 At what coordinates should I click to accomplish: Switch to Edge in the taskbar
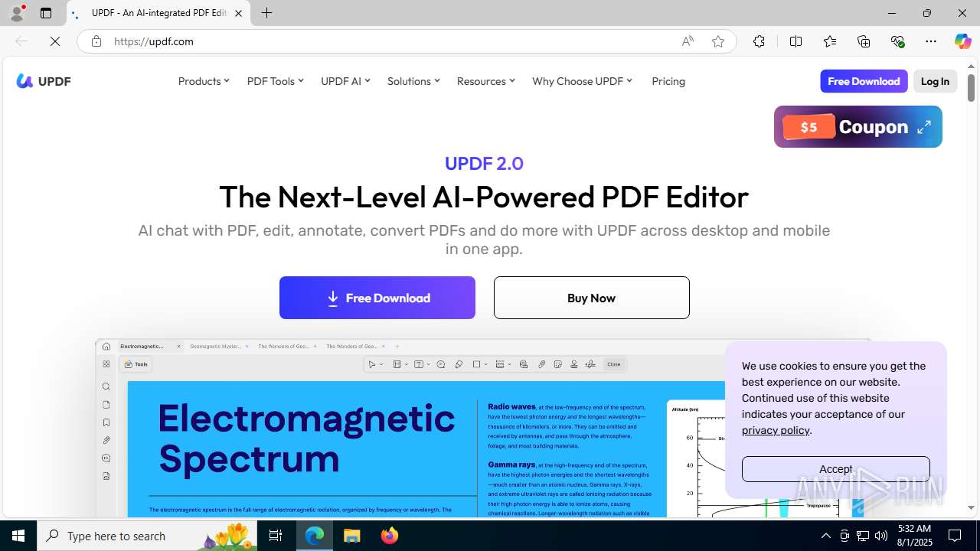click(315, 536)
